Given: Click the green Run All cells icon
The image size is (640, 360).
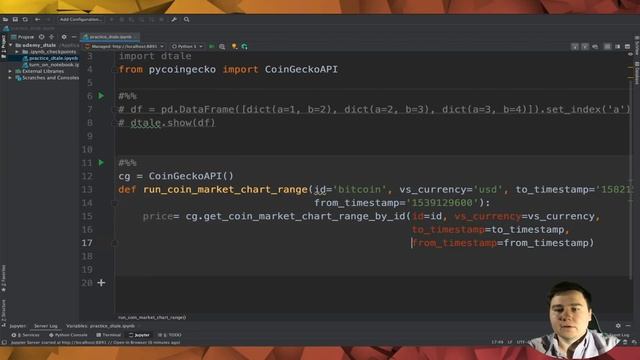Looking at the screenshot, I should click(211, 47).
